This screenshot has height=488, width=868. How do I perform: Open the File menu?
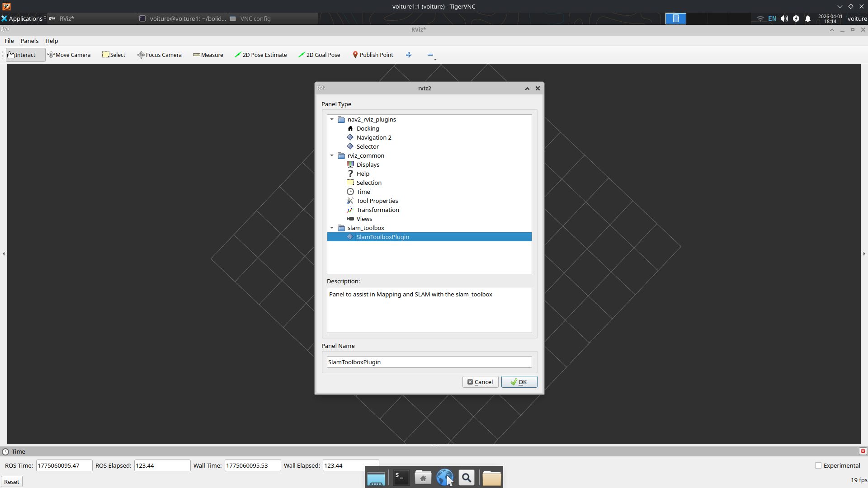click(x=9, y=41)
